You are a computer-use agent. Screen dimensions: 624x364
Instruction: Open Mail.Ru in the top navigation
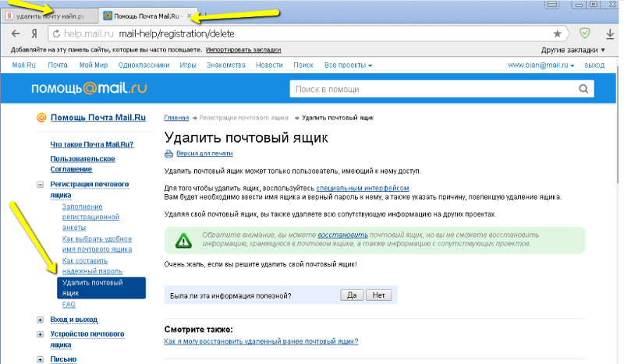(x=24, y=65)
